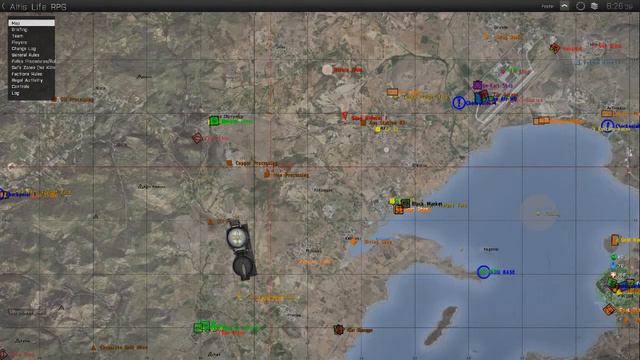Screen dimensions: 640x360
Task: Open the Factions Rules entry
Action: pos(31,74)
